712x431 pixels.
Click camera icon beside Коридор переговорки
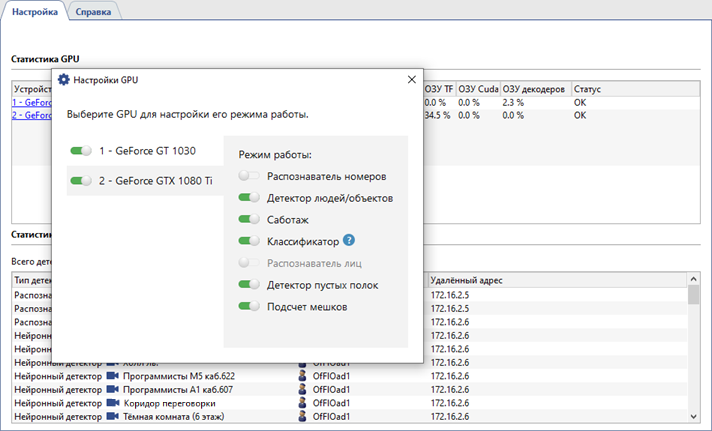pos(113,402)
